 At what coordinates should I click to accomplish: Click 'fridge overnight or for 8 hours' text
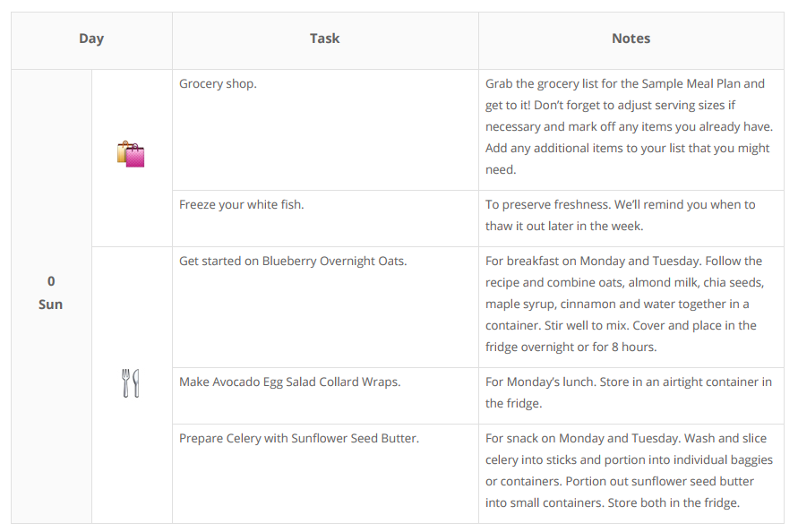click(571, 348)
